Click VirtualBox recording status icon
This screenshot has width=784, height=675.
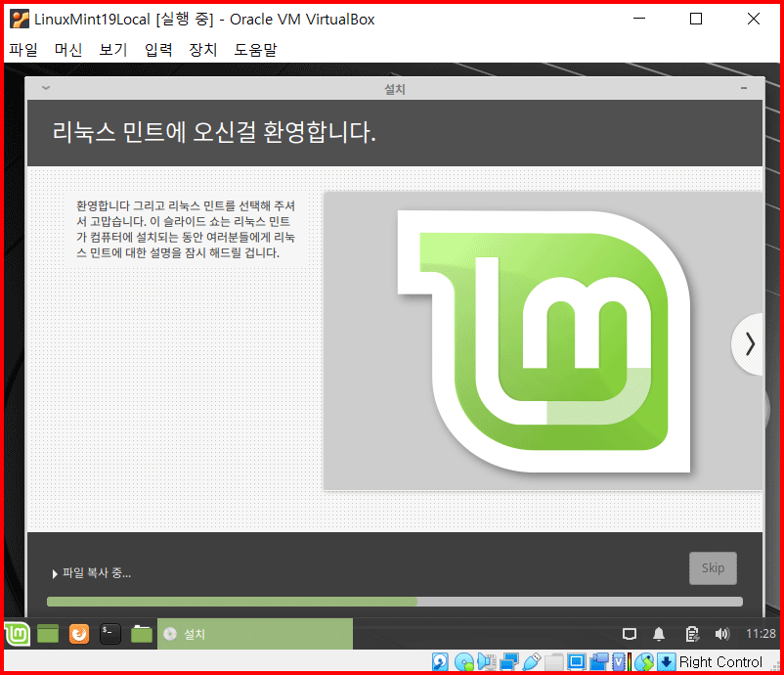[x=599, y=662]
